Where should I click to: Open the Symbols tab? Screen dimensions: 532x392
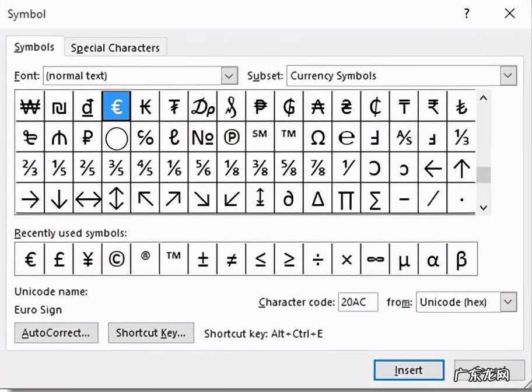pos(34,47)
